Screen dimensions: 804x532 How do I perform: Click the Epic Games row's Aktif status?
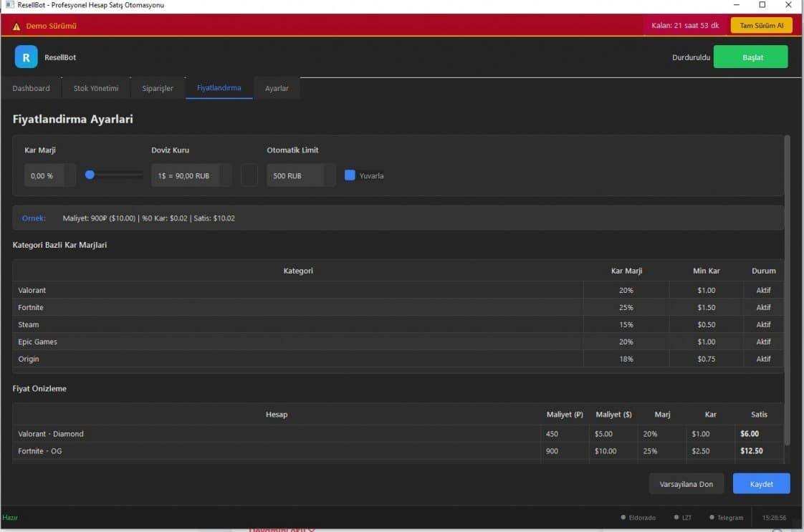[763, 342]
